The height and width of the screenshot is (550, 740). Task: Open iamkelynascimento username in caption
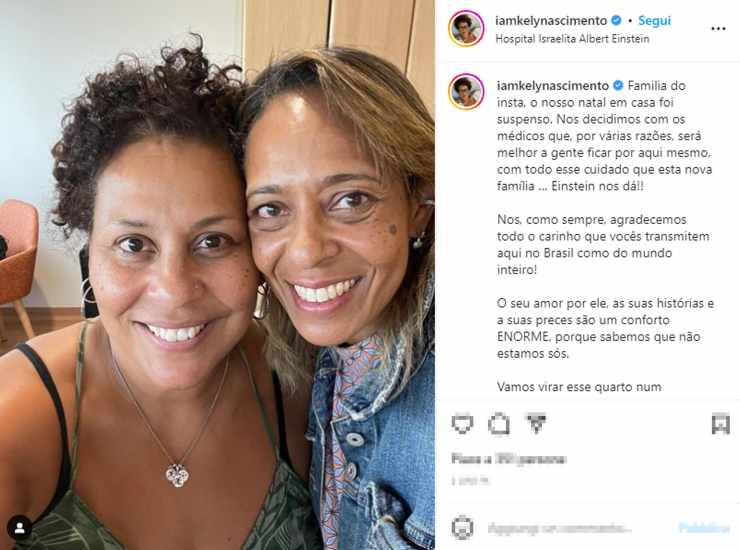[553, 85]
